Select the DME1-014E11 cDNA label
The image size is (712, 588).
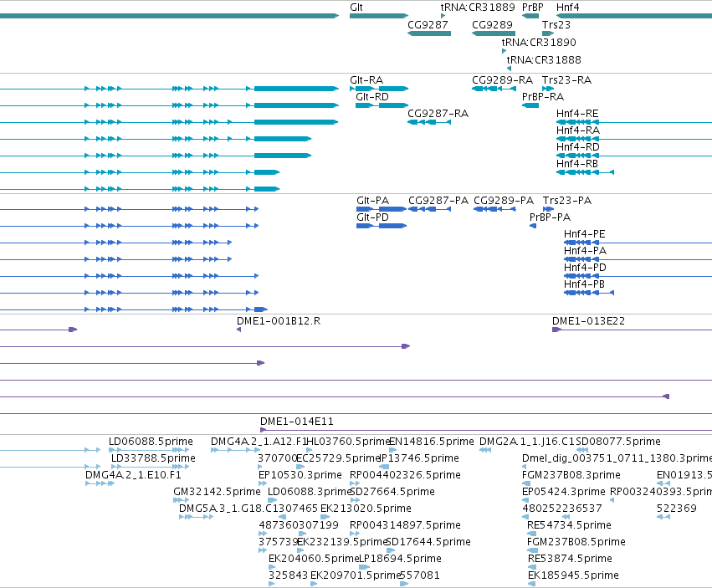point(296,422)
